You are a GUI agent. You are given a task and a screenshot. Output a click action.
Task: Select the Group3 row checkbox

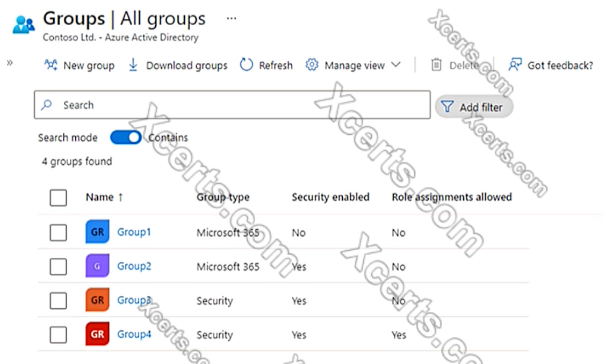tap(58, 301)
